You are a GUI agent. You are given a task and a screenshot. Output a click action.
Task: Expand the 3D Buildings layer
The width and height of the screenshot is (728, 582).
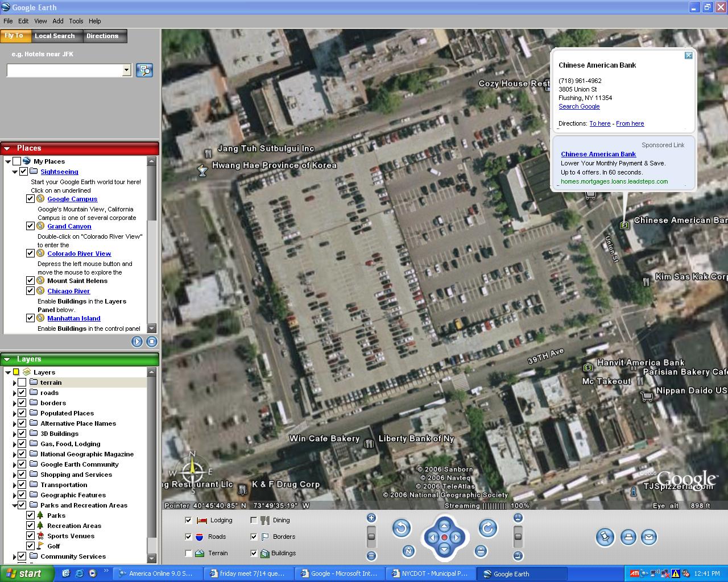point(15,434)
